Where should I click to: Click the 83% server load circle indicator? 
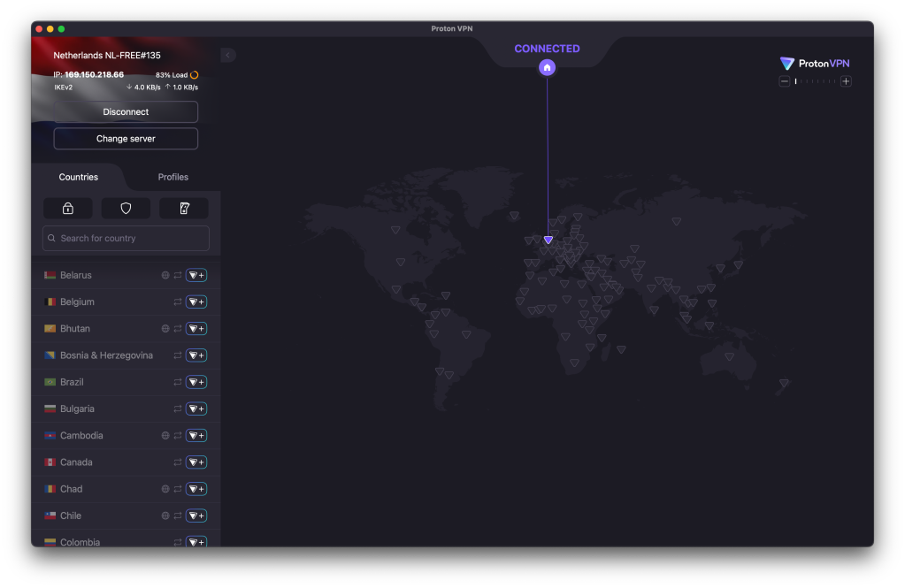(195, 75)
